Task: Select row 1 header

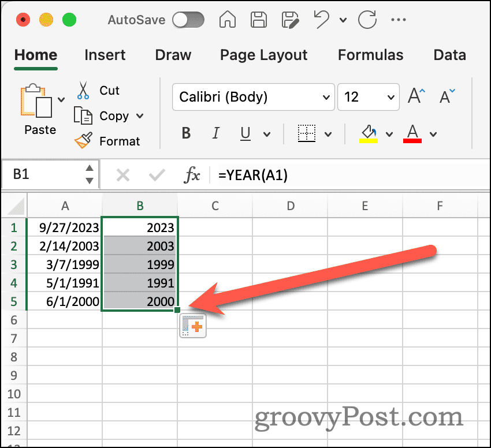Action: click(x=14, y=227)
